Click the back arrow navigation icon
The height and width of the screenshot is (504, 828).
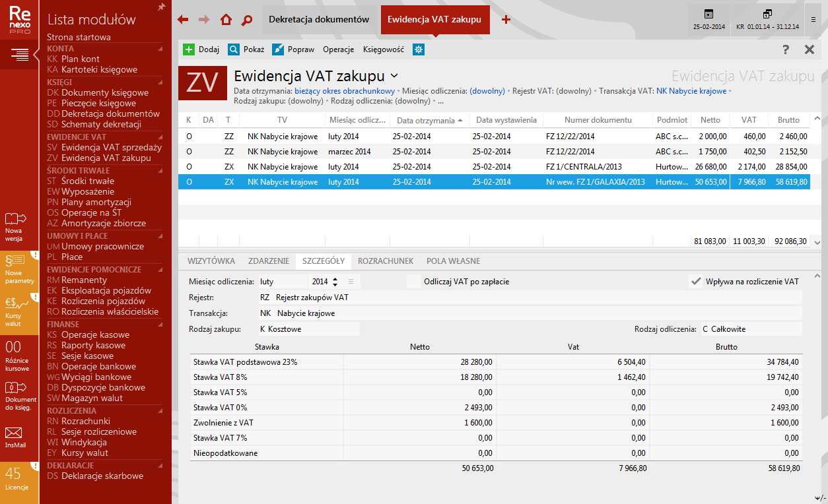[184, 20]
